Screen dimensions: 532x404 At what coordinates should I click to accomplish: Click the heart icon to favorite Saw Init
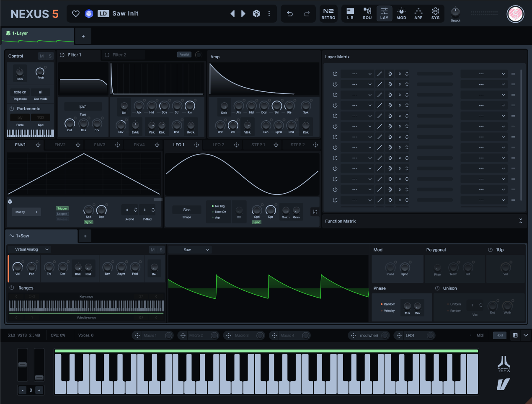coord(76,13)
